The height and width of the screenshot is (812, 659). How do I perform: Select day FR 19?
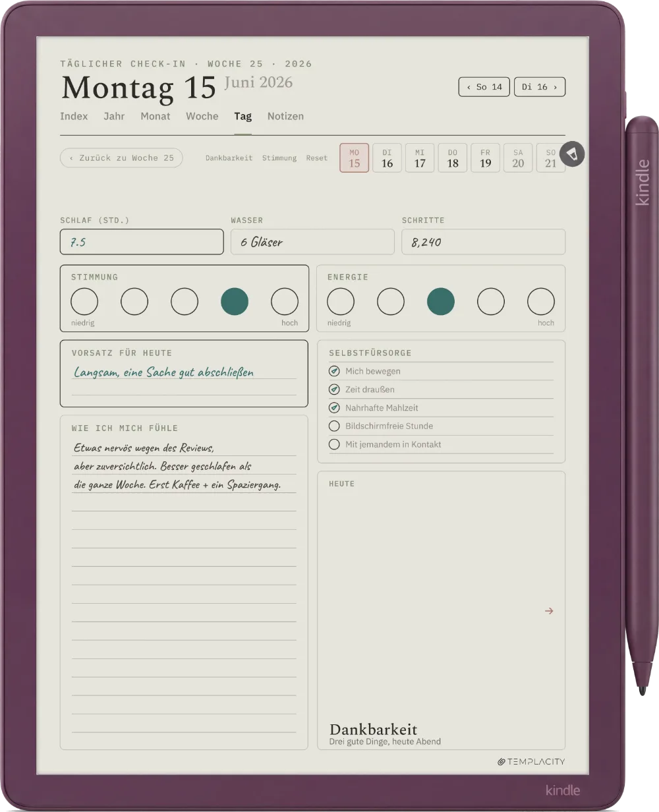tap(486, 158)
